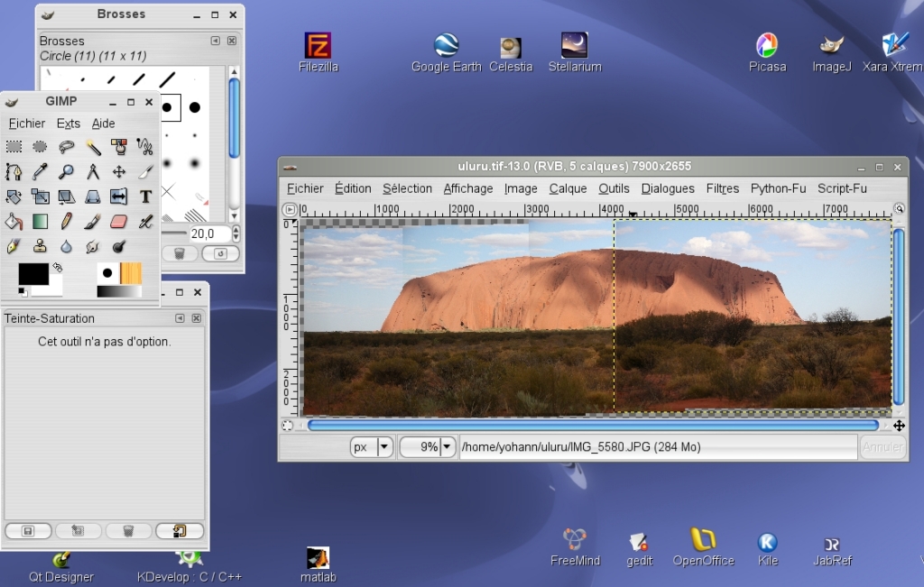Click reset tool options button

click(x=180, y=531)
